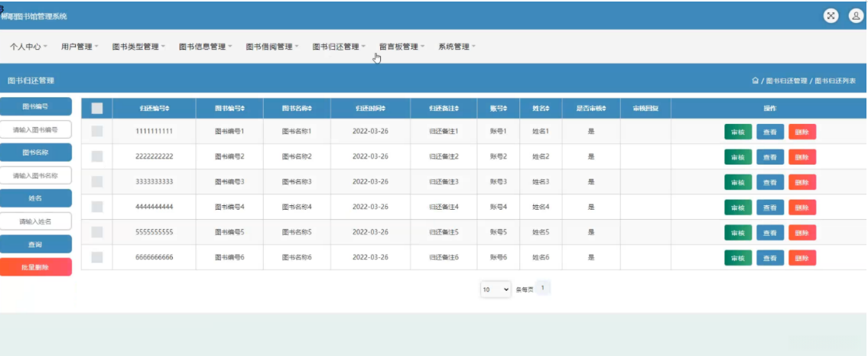Screen dimensions: 868x356
Task: Toggle the select-all checkbox in table header
Action: (97, 108)
